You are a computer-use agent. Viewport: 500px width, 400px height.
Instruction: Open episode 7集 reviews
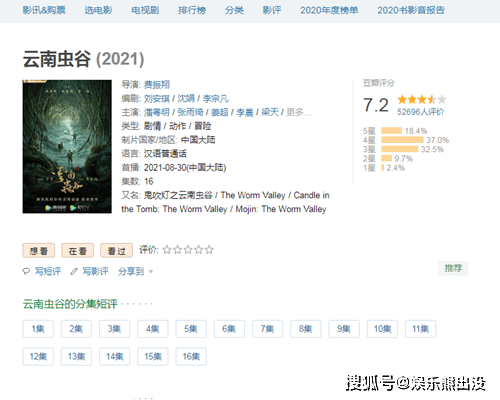[x=267, y=329]
